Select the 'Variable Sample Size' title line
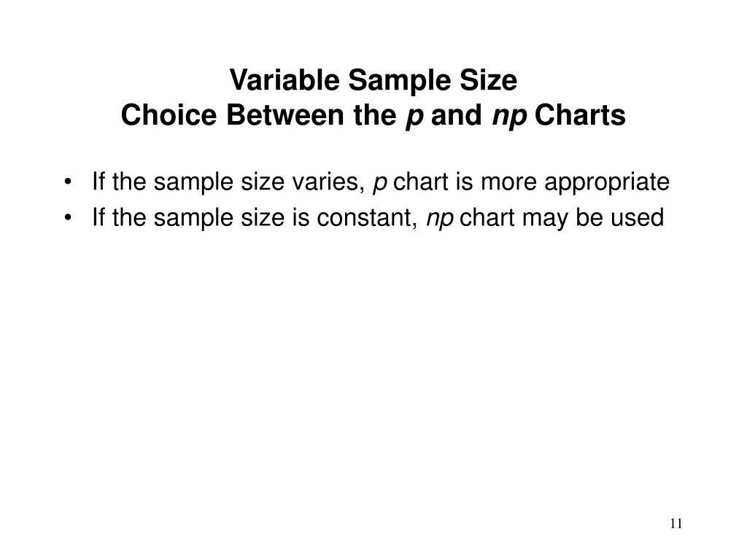Viewport: 747px width, 560px height. point(373,80)
